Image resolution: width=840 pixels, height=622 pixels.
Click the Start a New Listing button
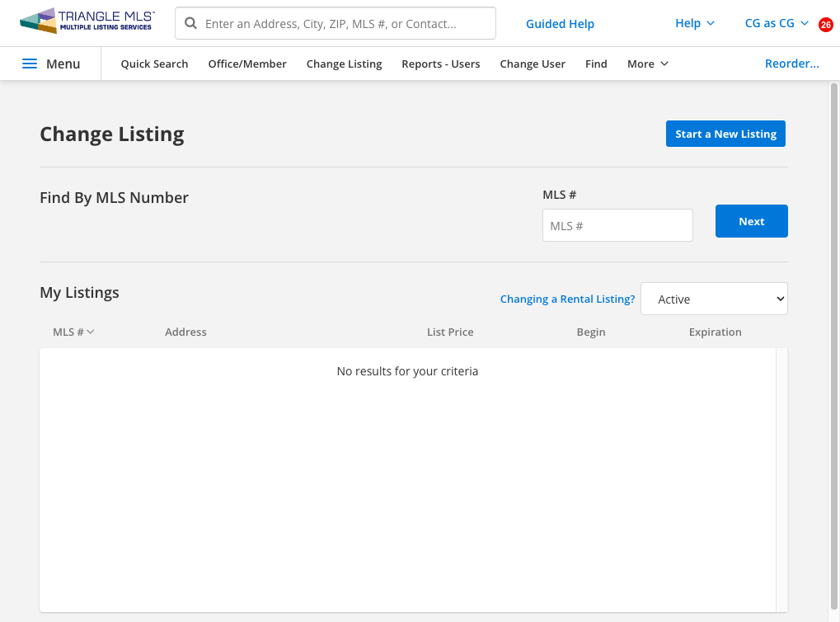[x=725, y=134]
